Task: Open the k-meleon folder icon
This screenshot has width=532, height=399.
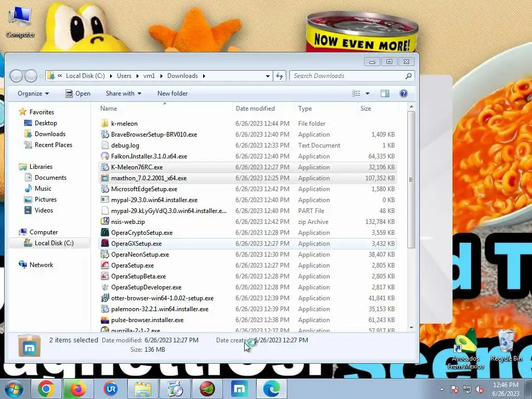Action: (x=105, y=124)
